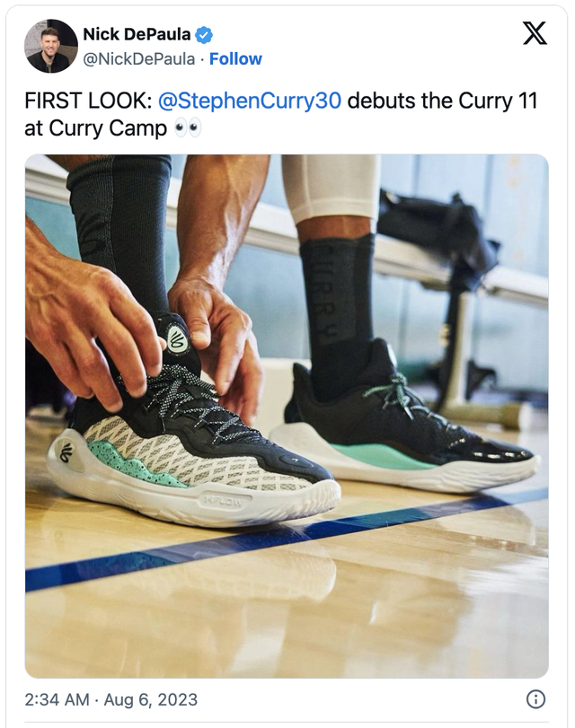Click the Curry logo on the shoe heel
The height and width of the screenshot is (728, 575).
67,452
